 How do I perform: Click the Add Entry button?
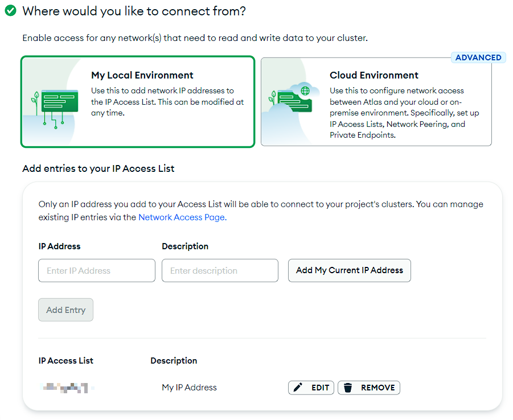click(65, 310)
